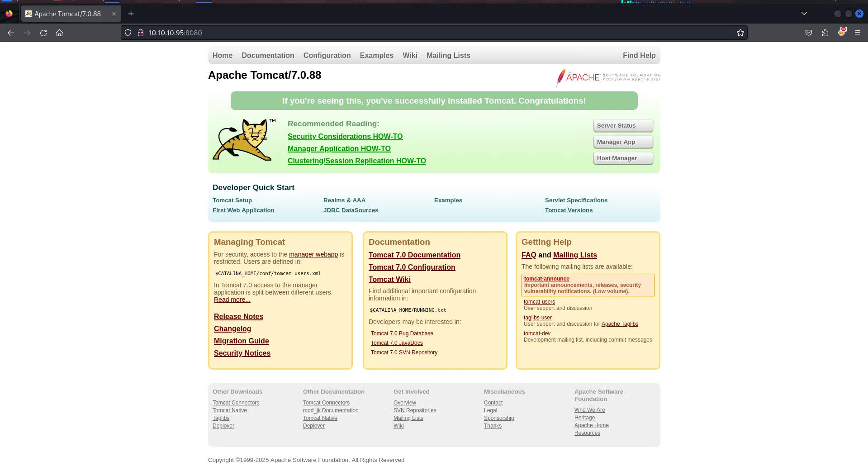Open a new browser tab
The image size is (868, 476).
coord(131,14)
